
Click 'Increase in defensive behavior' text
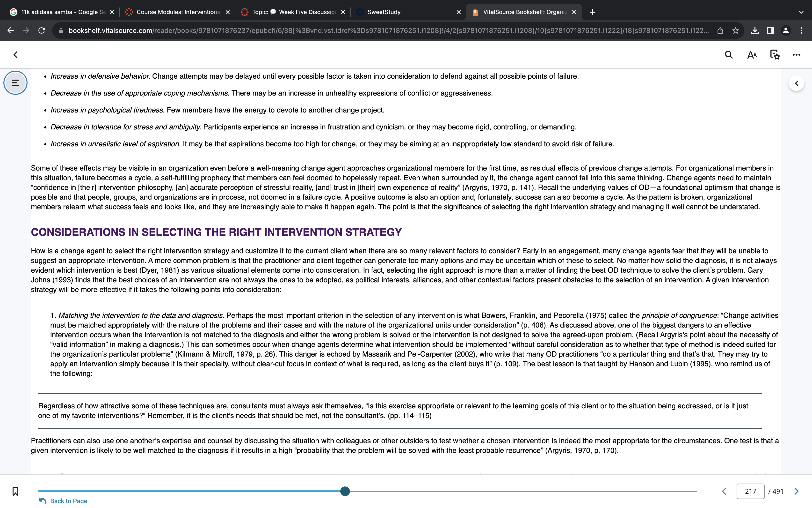point(100,76)
